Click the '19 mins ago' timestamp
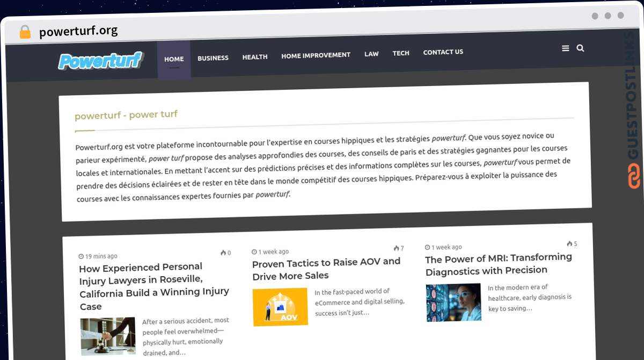This screenshot has height=360, width=644. point(101,256)
